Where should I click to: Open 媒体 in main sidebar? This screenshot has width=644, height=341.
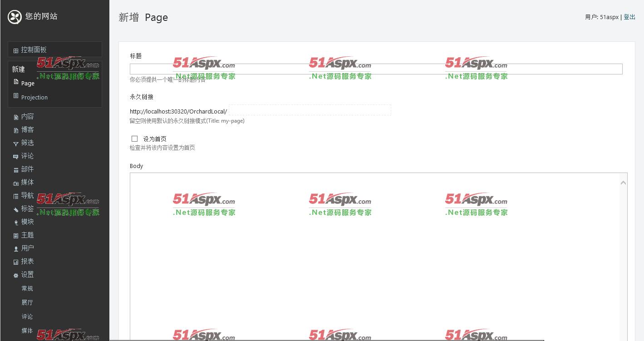pos(27,183)
